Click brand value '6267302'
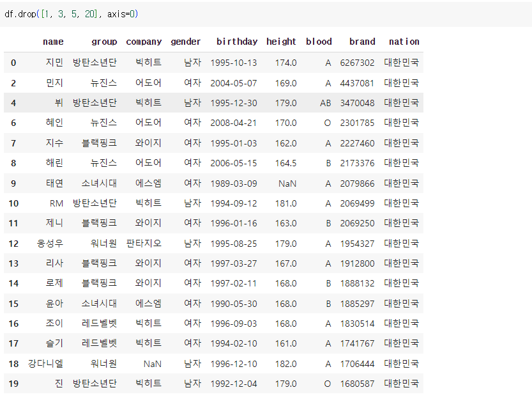 [357, 63]
